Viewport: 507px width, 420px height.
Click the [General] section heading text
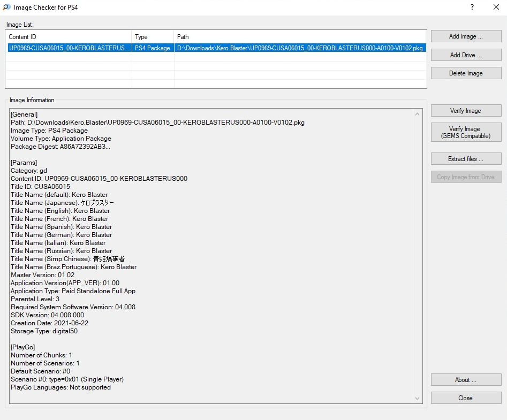click(24, 114)
